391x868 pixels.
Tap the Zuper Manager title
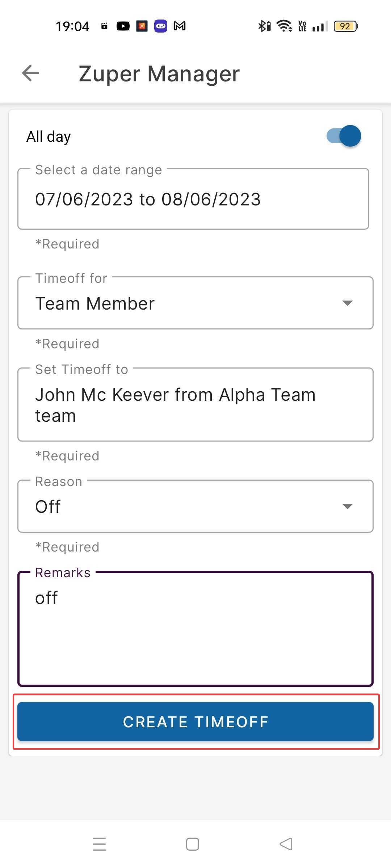point(159,74)
